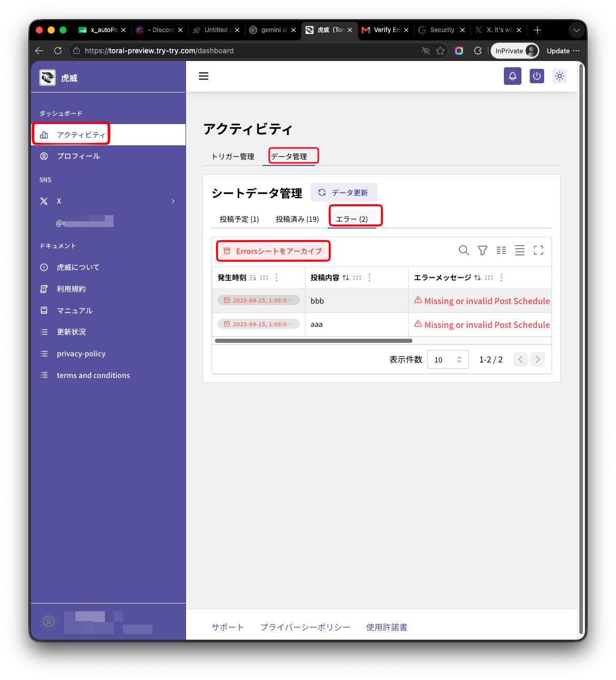The image size is (616, 680).
Task: Click date chip in bbb row
Action: click(x=258, y=300)
